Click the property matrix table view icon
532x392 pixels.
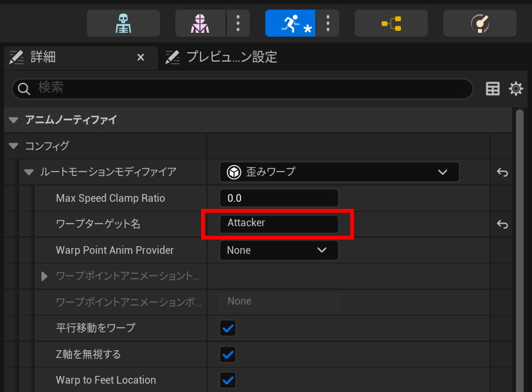pyautogui.click(x=493, y=89)
